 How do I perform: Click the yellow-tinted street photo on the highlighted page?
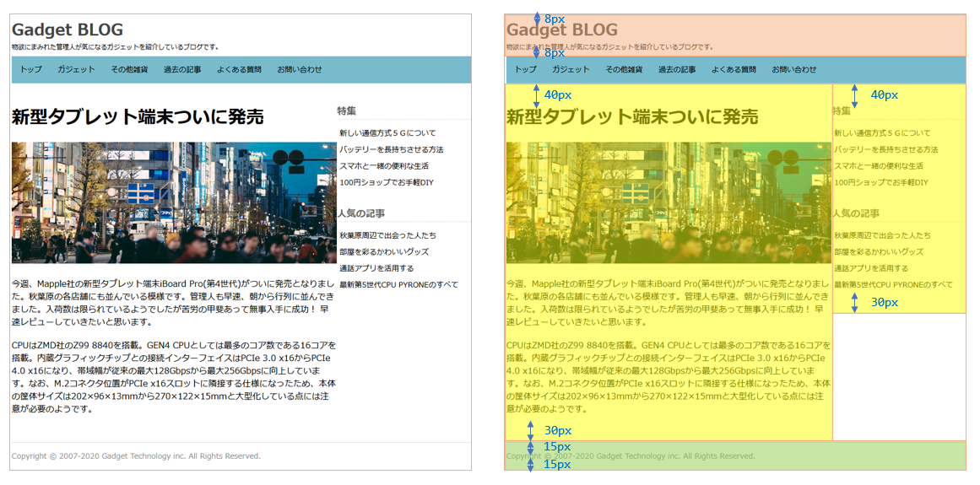[x=669, y=203]
